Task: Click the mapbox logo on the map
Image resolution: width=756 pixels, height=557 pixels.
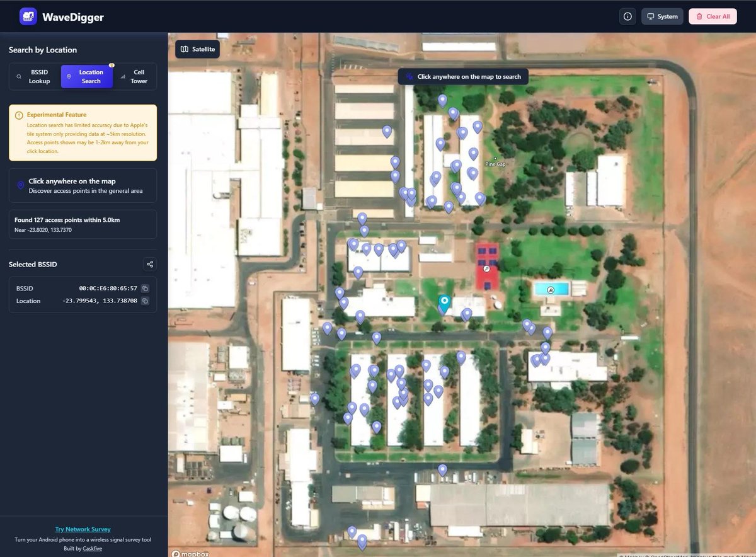Action: coord(191,554)
